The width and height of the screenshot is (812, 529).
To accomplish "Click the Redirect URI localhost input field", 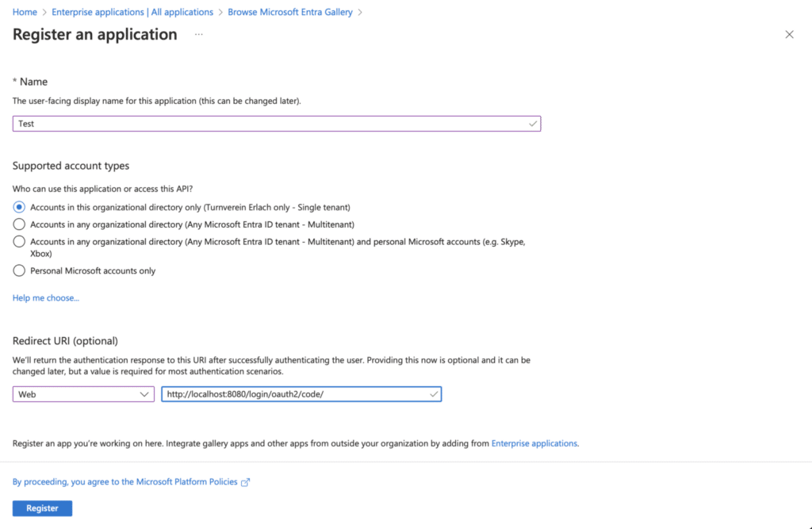I will pos(301,394).
